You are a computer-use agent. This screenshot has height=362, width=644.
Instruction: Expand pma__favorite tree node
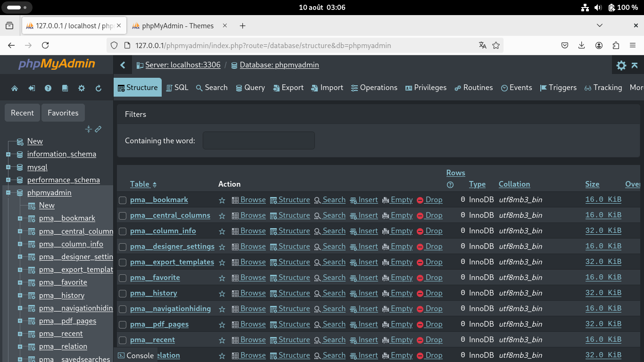click(x=20, y=282)
